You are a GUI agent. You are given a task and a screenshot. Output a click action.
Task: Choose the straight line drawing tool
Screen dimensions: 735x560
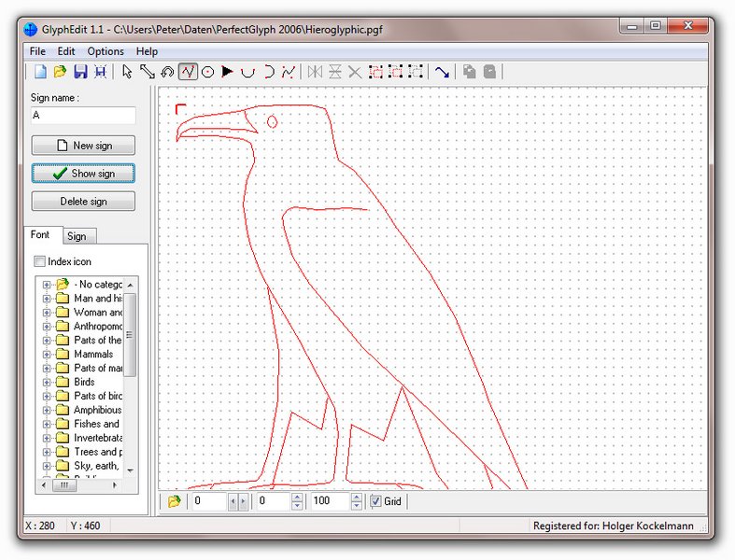[148, 72]
